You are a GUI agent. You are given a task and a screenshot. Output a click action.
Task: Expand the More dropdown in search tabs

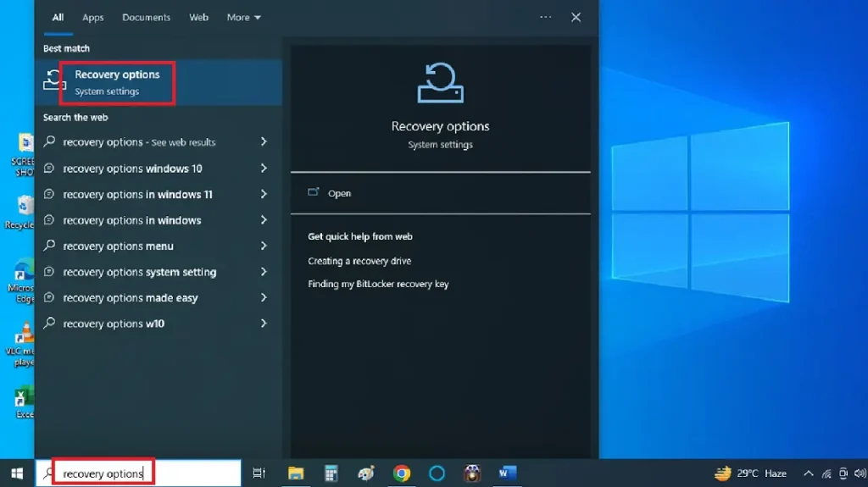point(243,17)
